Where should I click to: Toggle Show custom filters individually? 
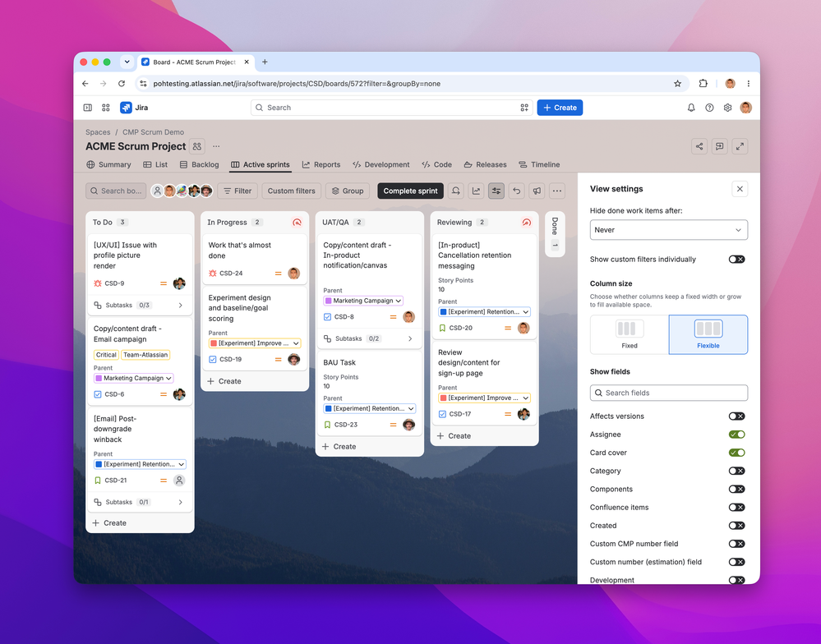pyautogui.click(x=736, y=260)
